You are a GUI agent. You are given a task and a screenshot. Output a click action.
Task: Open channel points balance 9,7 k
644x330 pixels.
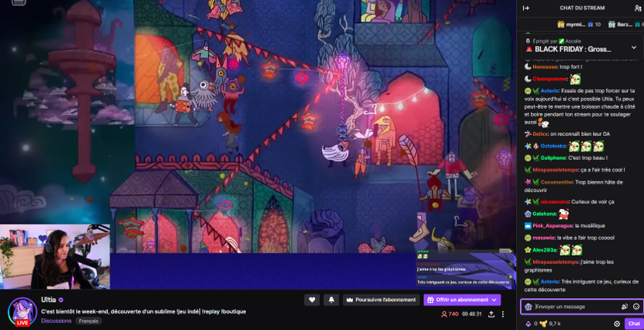551,324
